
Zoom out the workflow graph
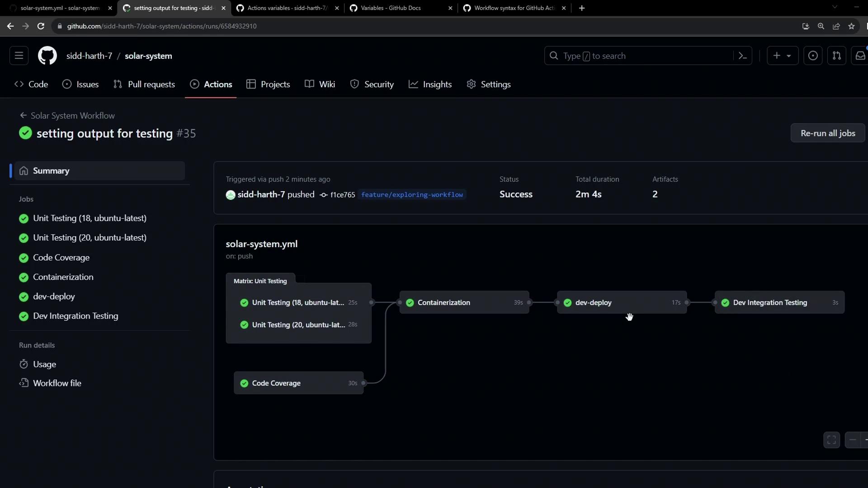tap(853, 440)
